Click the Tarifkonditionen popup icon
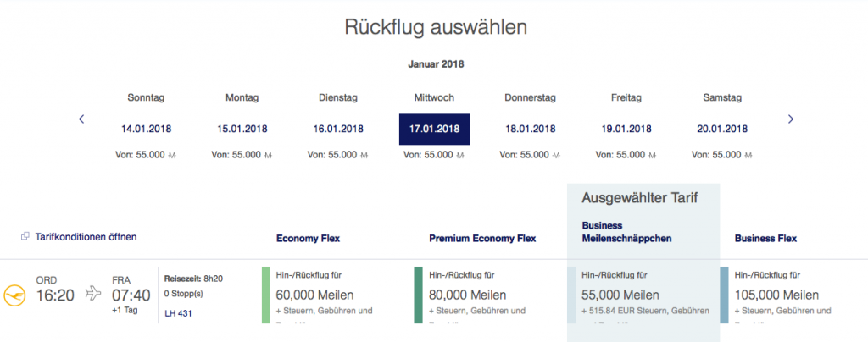Screen dimensions: 868x342 25,237
